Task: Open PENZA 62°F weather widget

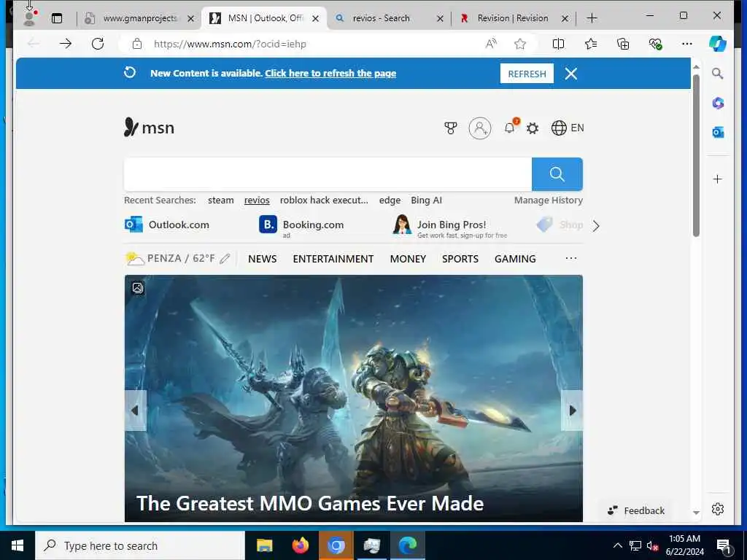Action: tap(170, 259)
